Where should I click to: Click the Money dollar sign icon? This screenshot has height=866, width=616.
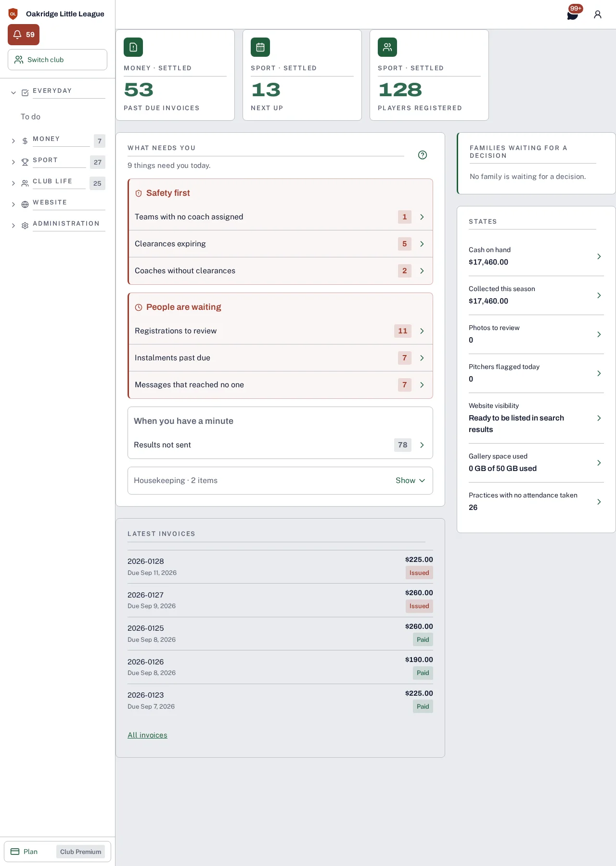25,141
